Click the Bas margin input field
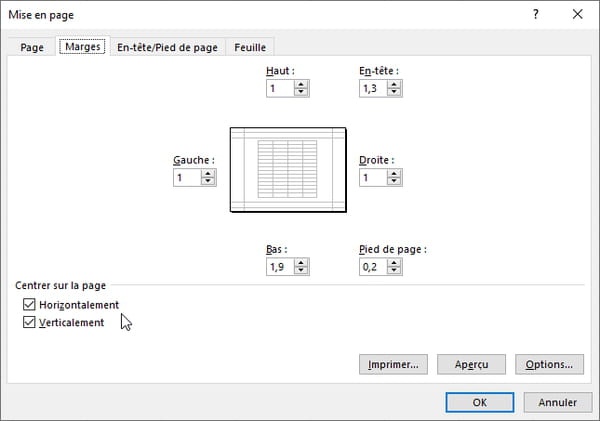 click(x=280, y=267)
